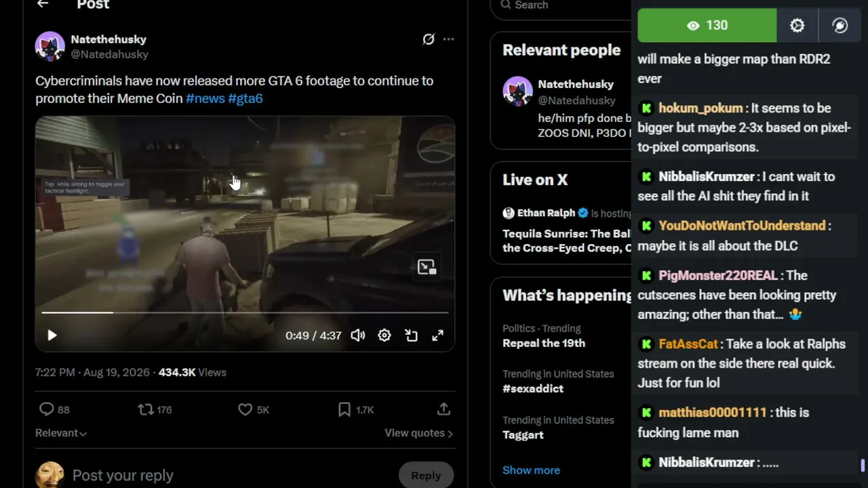This screenshot has width=868, height=488.
Task: Click FatAssCat username in chat
Action: pyautogui.click(x=688, y=344)
